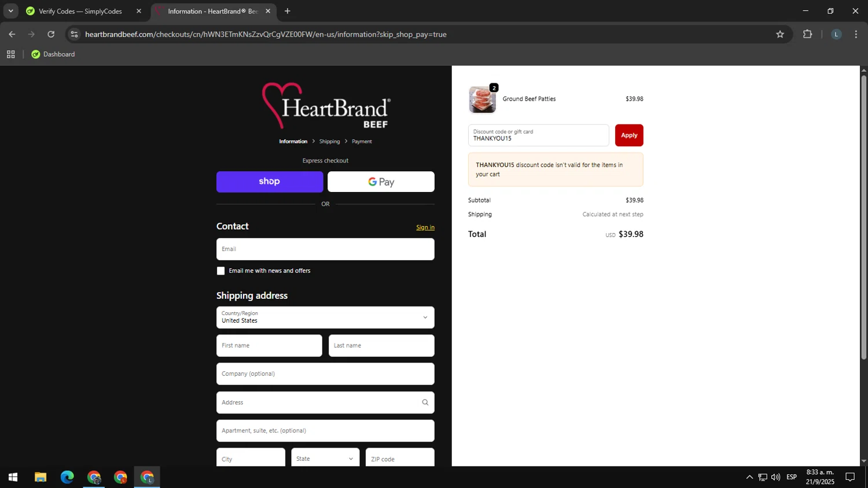868x488 pixels.
Task: Check out with Shop Pay
Action: 270,182
